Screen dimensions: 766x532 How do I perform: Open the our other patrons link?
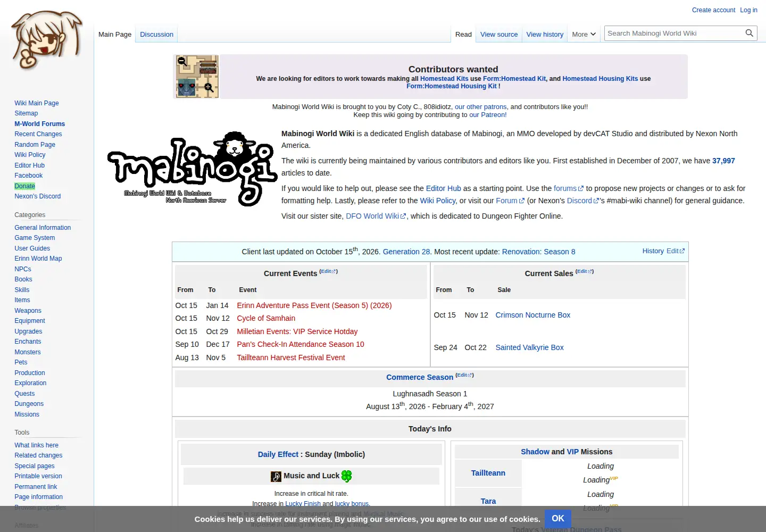tap(481, 107)
